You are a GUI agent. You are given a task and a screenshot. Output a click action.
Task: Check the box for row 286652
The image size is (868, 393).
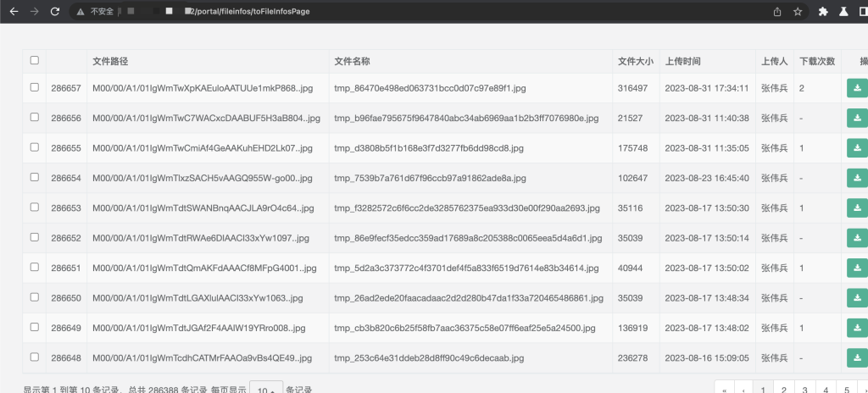(x=34, y=237)
